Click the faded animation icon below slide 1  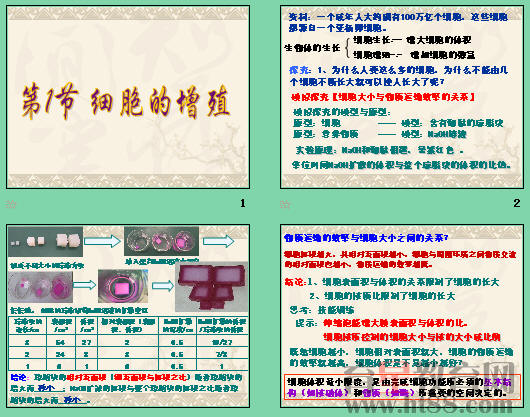(11, 204)
